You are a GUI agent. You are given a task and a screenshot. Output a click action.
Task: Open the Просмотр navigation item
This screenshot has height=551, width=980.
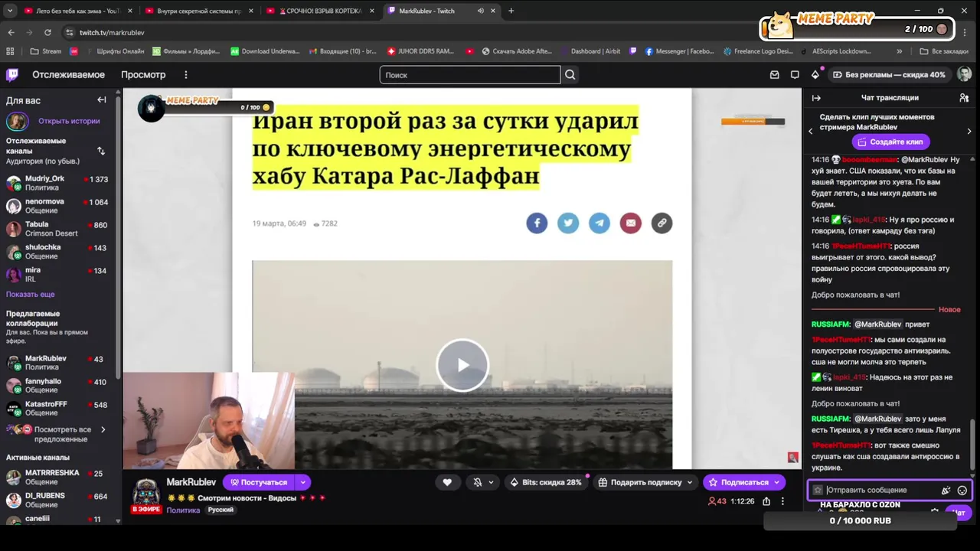(x=143, y=74)
